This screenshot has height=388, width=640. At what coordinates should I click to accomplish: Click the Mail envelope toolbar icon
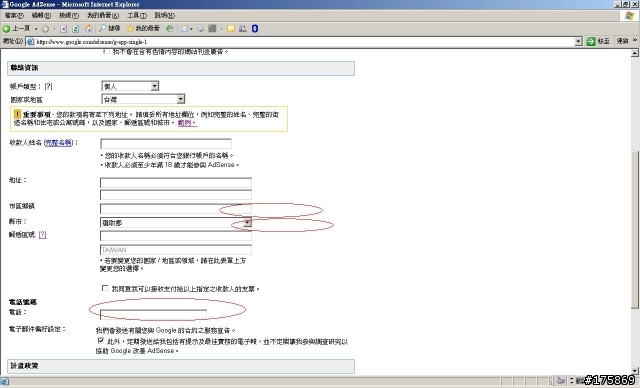pos(185,29)
